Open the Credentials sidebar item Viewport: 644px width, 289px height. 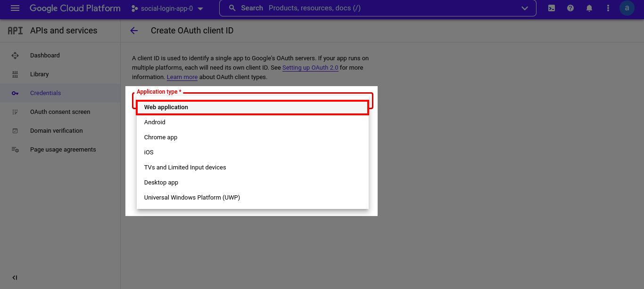(x=60, y=93)
